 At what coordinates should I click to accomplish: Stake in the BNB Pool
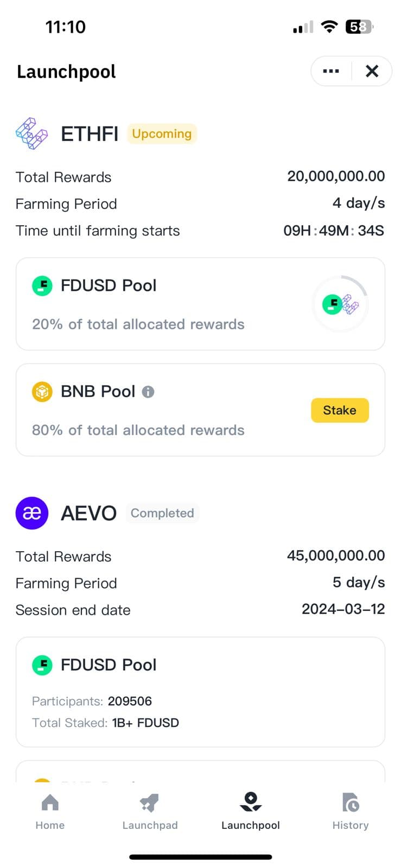pyautogui.click(x=340, y=410)
